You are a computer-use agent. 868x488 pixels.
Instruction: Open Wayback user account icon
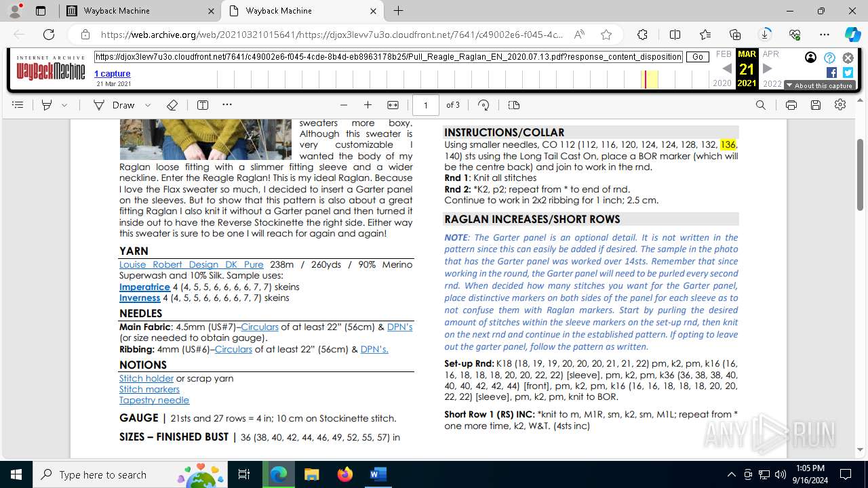811,58
